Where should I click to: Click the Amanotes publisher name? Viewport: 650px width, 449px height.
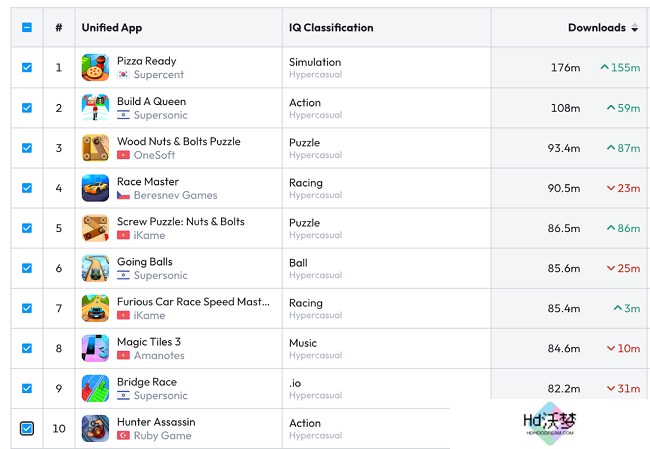point(159,356)
